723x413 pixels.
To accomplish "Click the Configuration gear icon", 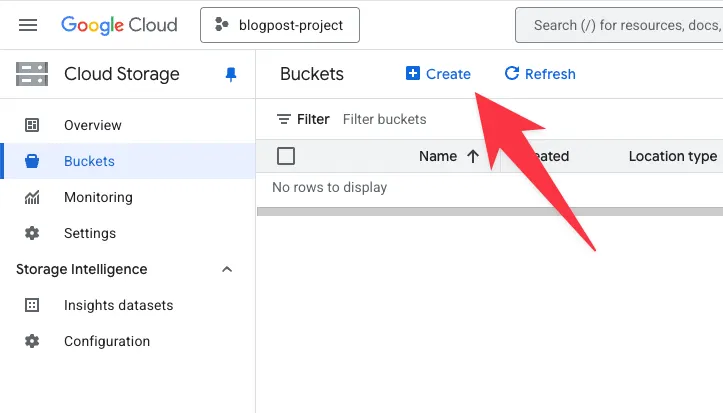I will 32,341.
